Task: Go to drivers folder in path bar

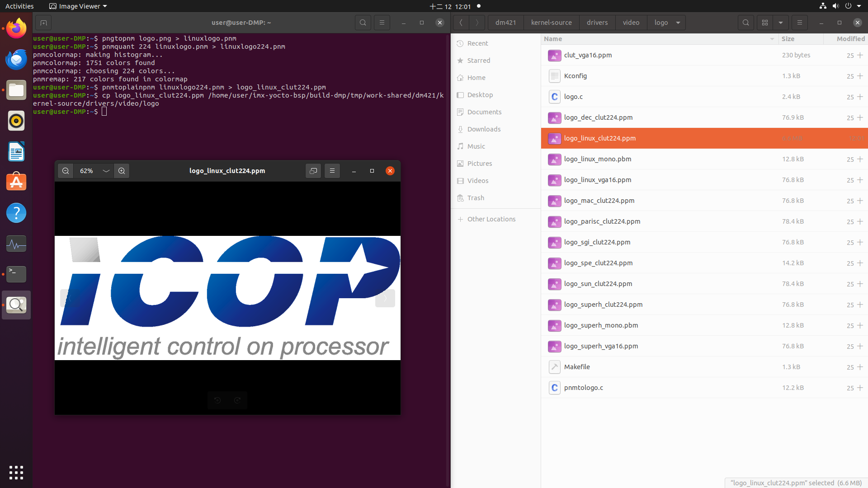Action: click(597, 23)
